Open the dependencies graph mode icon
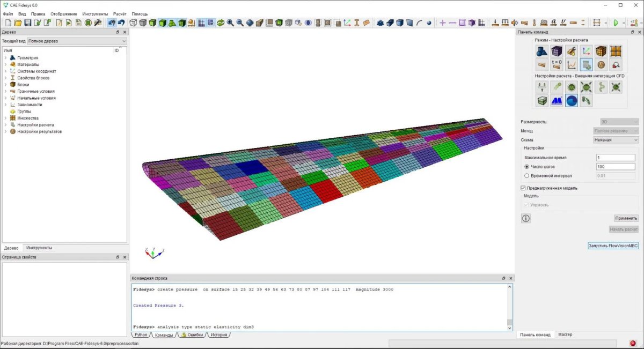Image resolution: width=644 pixels, height=349 pixels. tap(572, 65)
